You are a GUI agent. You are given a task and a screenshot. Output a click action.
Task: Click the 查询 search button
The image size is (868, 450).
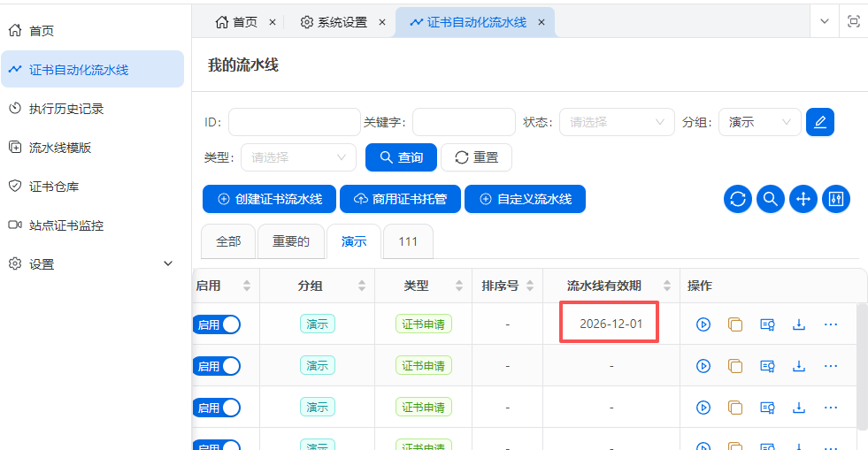click(x=401, y=157)
